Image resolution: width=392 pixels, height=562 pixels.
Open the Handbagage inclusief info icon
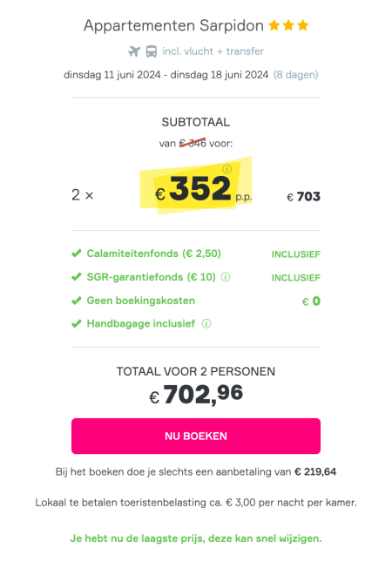point(206,323)
